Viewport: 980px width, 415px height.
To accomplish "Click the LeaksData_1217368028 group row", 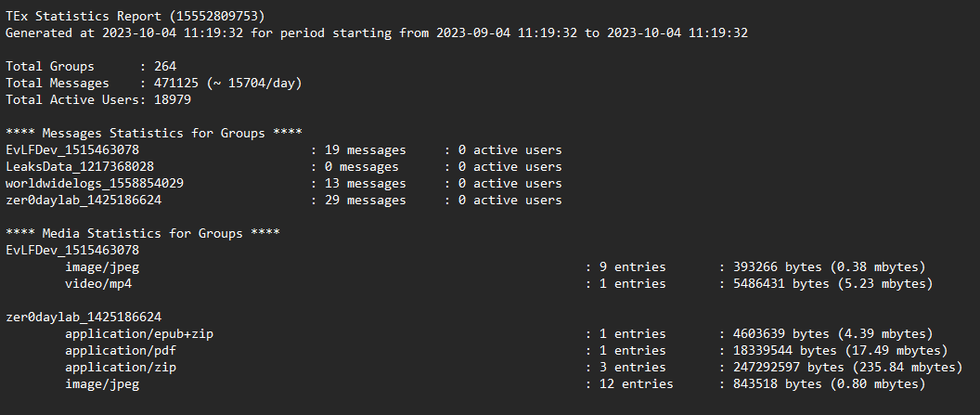I will point(284,167).
